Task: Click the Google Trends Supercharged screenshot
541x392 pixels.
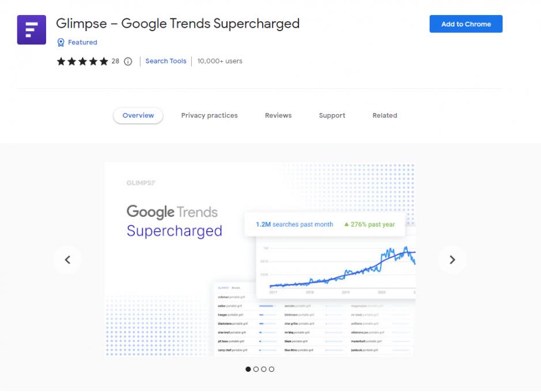Action: pyautogui.click(x=260, y=259)
